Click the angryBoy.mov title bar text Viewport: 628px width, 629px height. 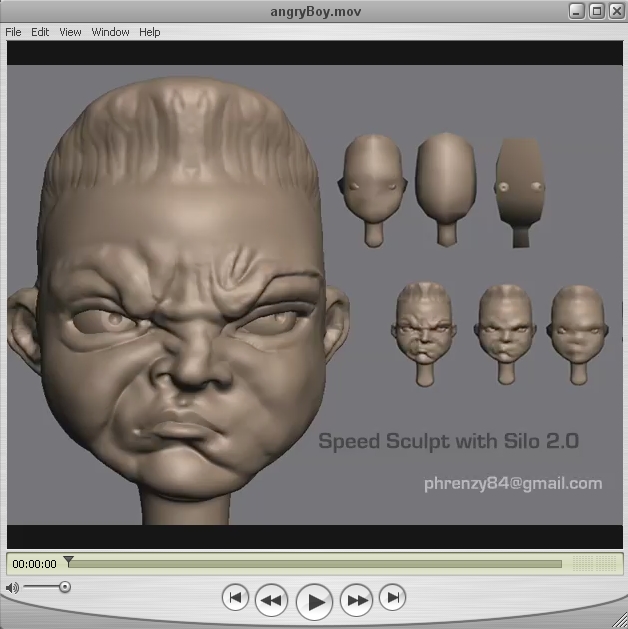click(316, 12)
